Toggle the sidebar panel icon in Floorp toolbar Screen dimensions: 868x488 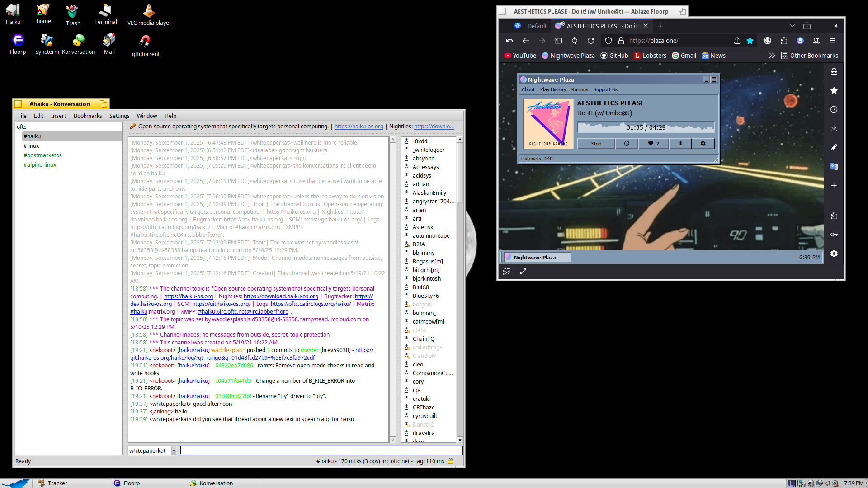pyautogui.click(x=558, y=41)
